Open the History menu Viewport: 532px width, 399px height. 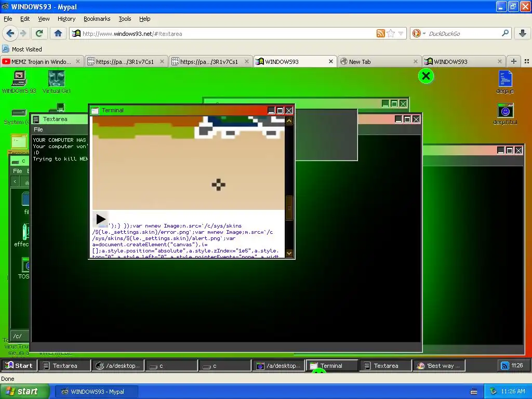[x=66, y=19]
